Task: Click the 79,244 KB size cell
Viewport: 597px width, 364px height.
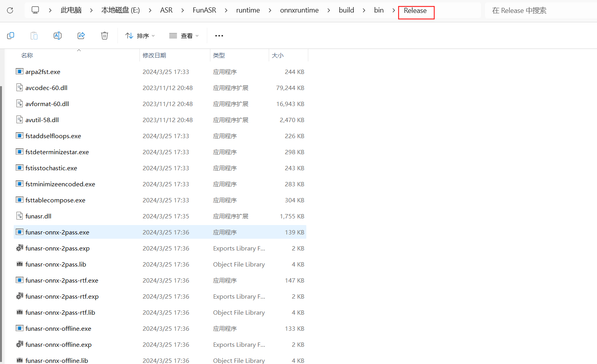Action: point(290,88)
